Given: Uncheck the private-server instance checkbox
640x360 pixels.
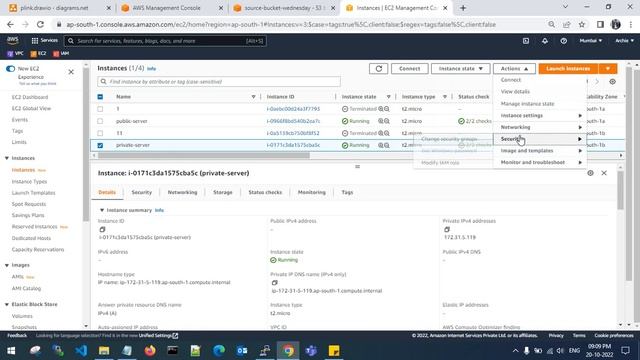Looking at the screenshot, I should [x=100, y=145].
